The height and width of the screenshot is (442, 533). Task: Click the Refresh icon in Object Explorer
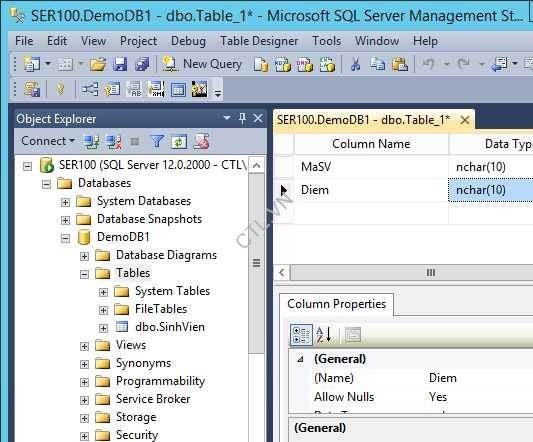[179, 142]
